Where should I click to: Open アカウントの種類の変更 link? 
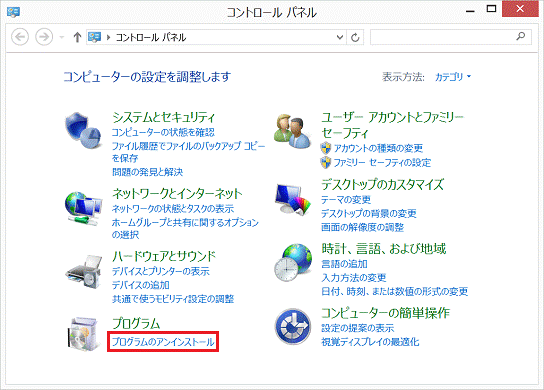[x=378, y=148]
